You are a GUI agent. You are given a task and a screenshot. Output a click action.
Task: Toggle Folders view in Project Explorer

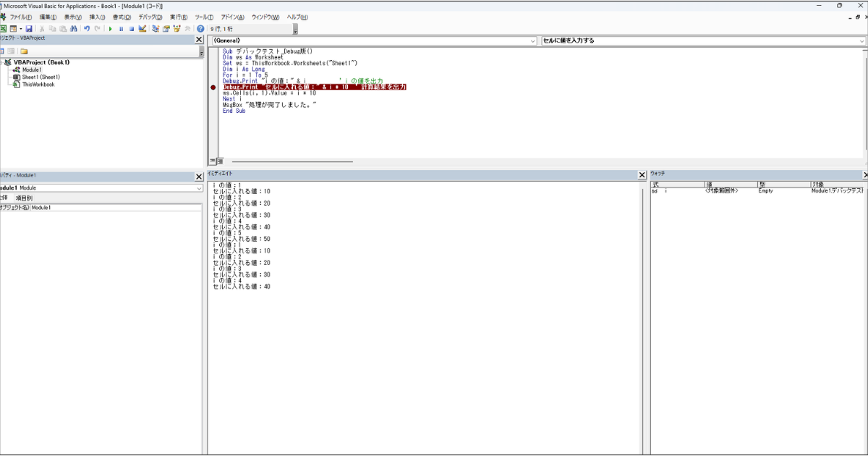(x=24, y=51)
